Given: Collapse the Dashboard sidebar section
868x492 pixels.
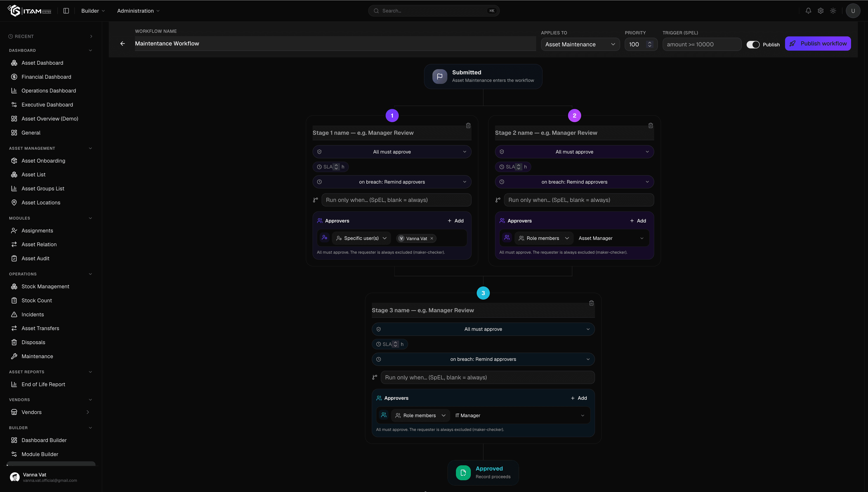Looking at the screenshot, I should [90, 50].
